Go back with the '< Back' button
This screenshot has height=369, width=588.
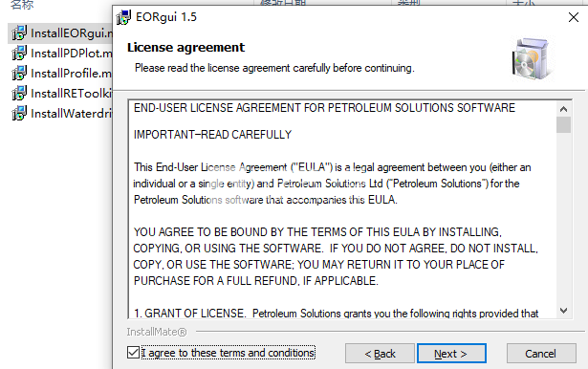coord(380,354)
